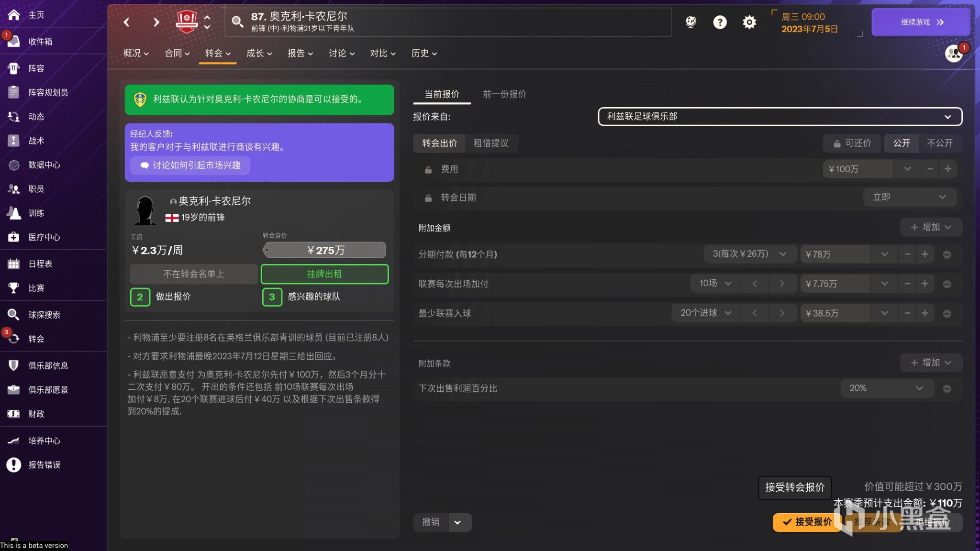Screen dimensions: 980x551
Task: Open 费用 ¥100万 amount dropdown
Action: click(x=907, y=169)
